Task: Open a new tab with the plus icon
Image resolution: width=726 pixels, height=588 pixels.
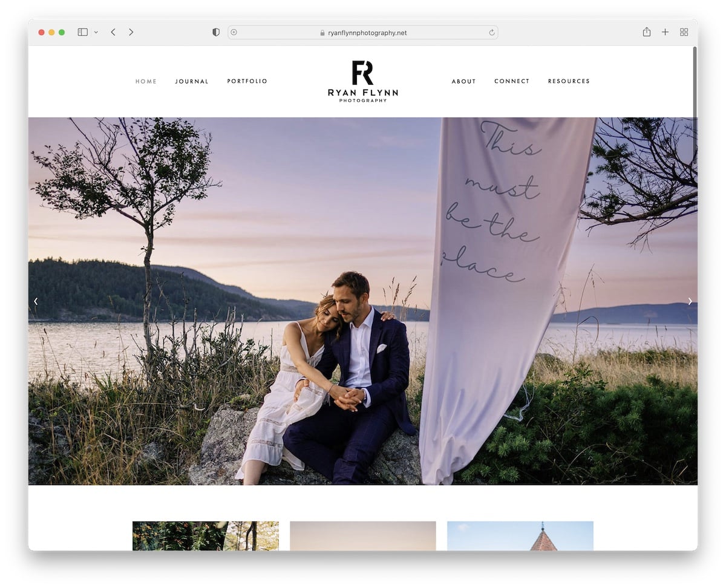Action: click(x=665, y=32)
